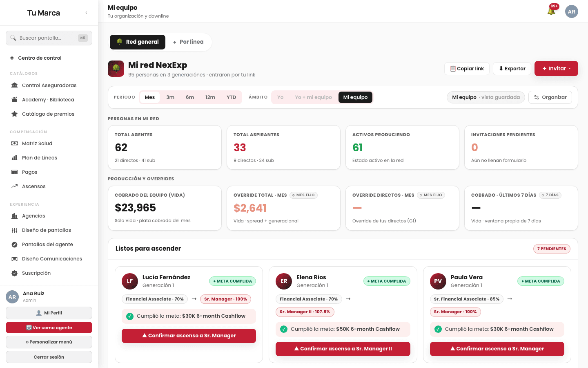Screen dimensions: 588x368
Task: Open the notifications bell icon
Action: tap(551, 11)
